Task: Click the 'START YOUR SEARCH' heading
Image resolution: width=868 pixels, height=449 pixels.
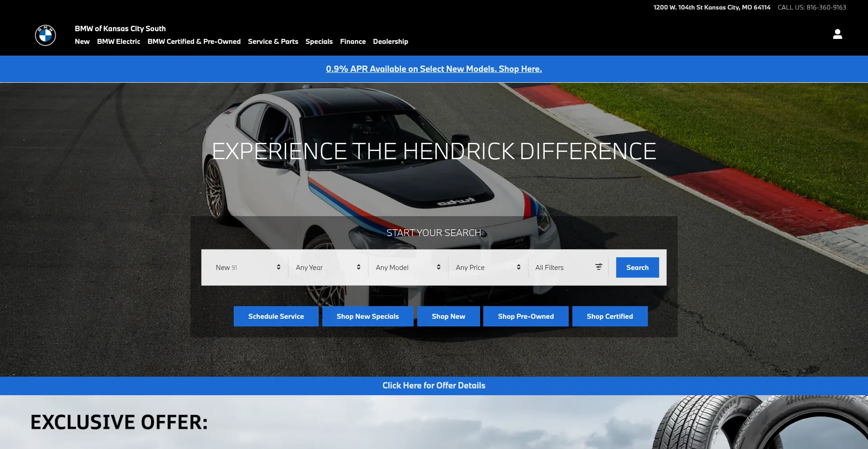Action: [434, 232]
